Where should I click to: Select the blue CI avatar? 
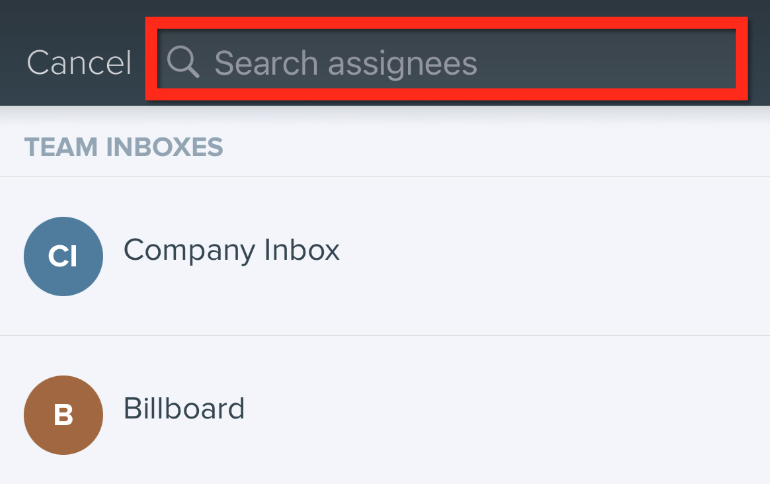click(63, 257)
